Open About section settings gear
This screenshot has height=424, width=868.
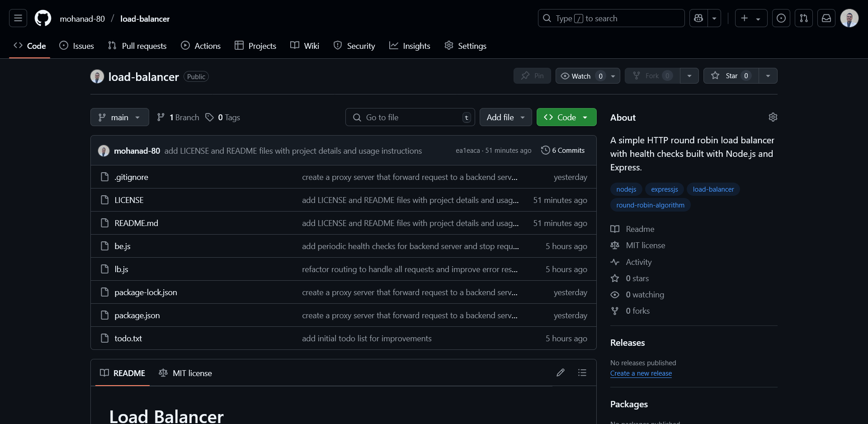pyautogui.click(x=773, y=117)
